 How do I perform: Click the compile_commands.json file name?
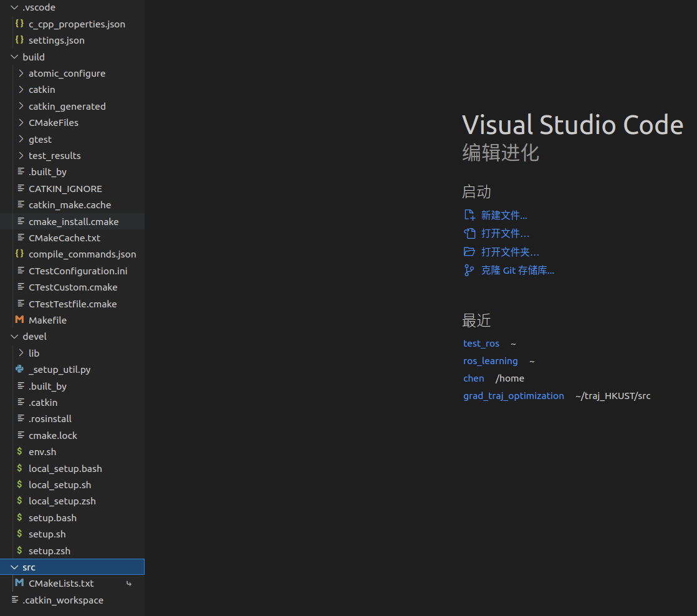pyautogui.click(x=82, y=254)
